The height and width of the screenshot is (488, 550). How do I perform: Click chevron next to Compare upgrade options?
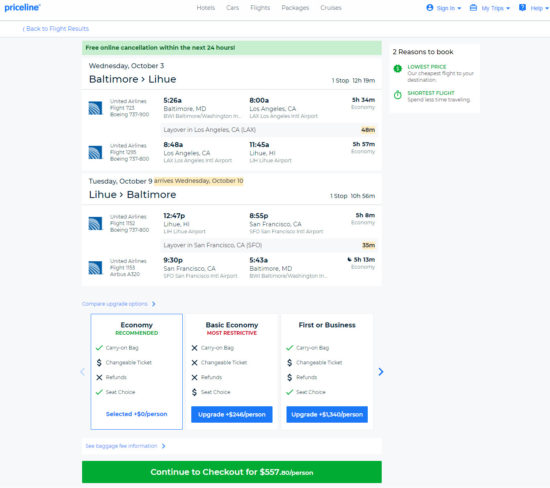[x=154, y=304]
